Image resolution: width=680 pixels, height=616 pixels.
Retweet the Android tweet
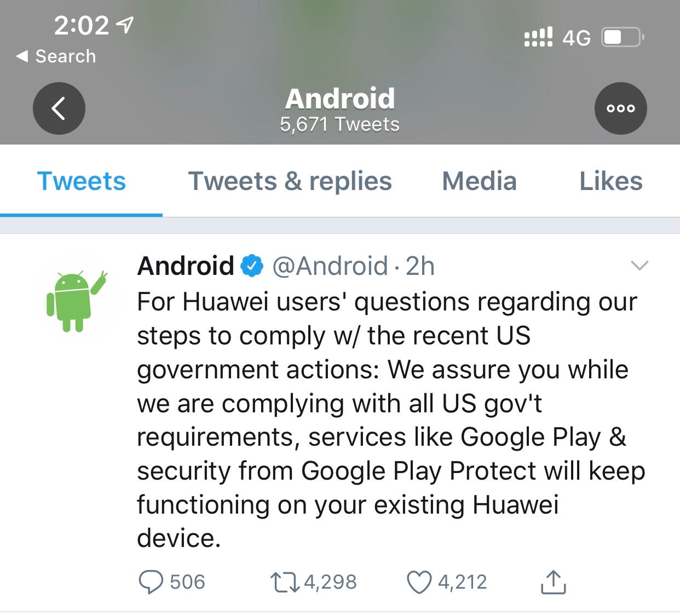285,582
